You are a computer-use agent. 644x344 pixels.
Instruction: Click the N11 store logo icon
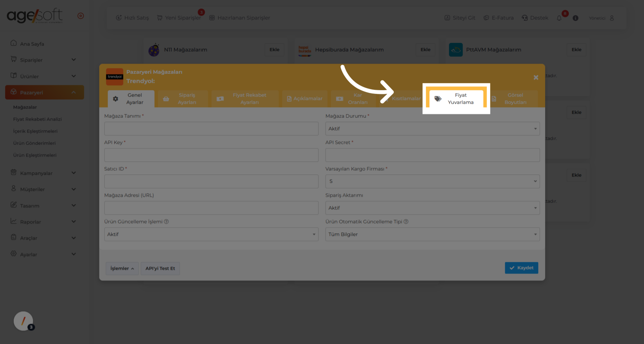pos(154,50)
